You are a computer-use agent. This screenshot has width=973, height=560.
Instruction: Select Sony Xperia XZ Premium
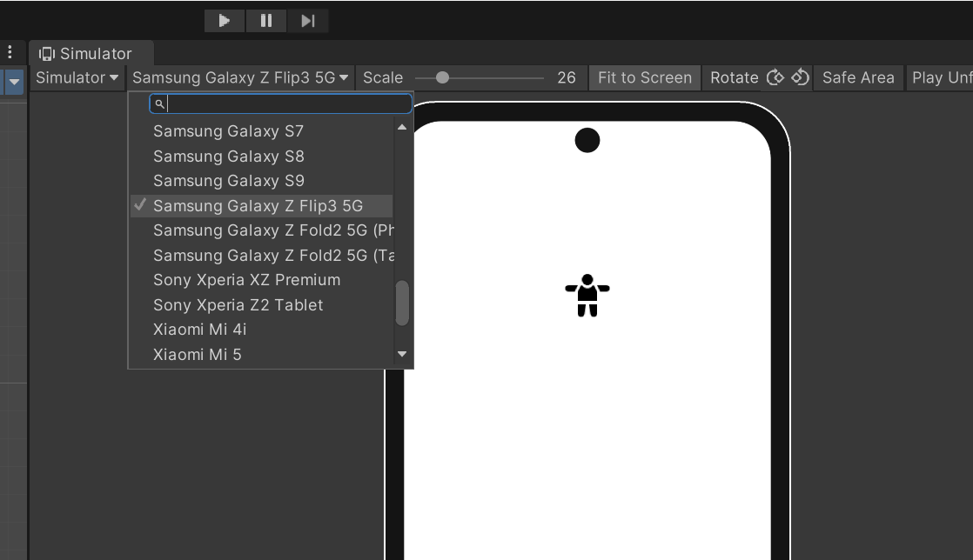tap(261, 280)
